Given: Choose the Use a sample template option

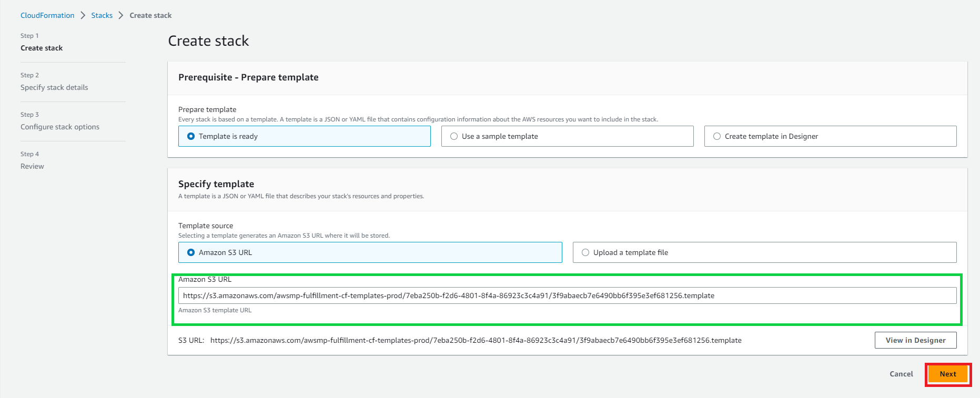Looking at the screenshot, I should point(567,136).
